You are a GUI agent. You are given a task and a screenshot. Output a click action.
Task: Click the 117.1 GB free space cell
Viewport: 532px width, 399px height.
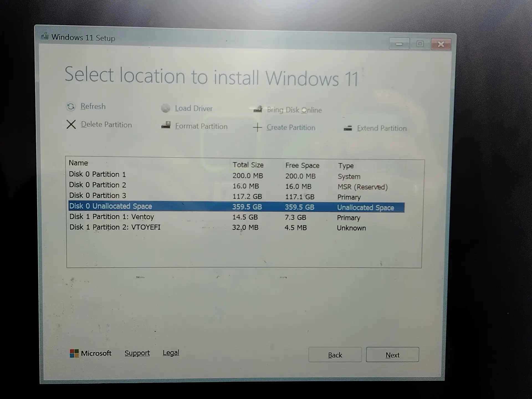click(x=300, y=197)
